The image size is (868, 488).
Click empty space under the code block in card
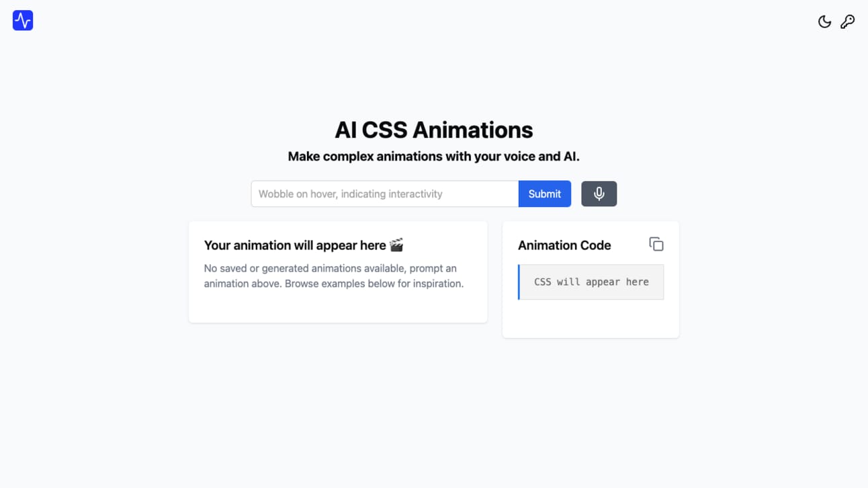(591, 319)
